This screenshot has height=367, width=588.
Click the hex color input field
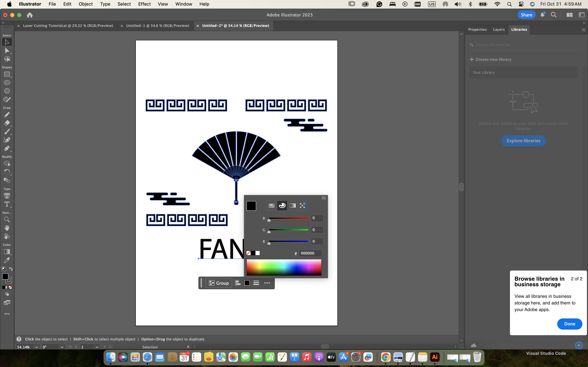coord(310,253)
